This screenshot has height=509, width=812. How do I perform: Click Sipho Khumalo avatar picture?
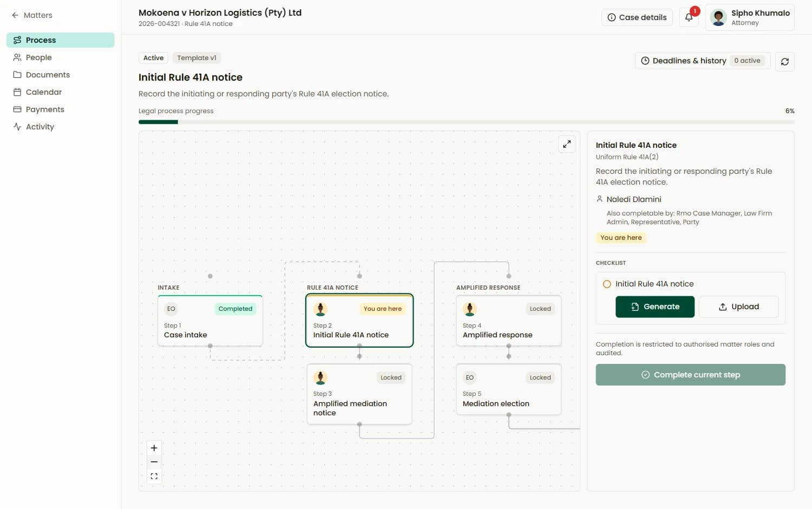click(x=718, y=17)
